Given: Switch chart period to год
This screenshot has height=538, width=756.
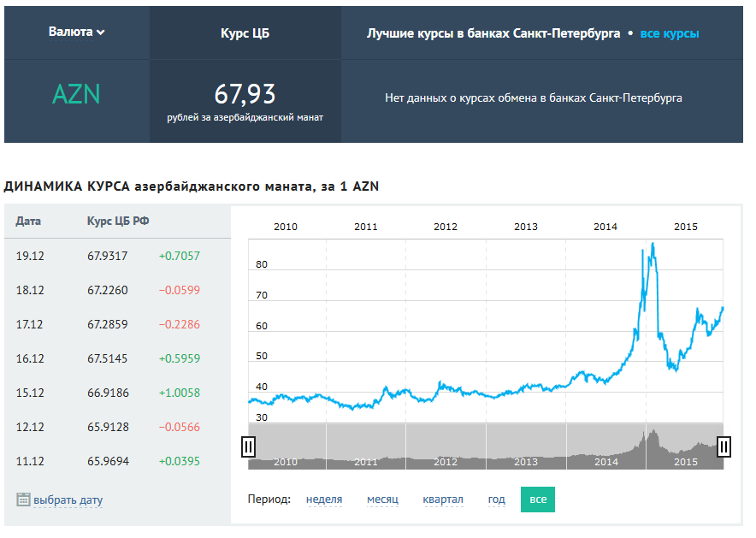Looking at the screenshot, I should pyautogui.click(x=496, y=500).
